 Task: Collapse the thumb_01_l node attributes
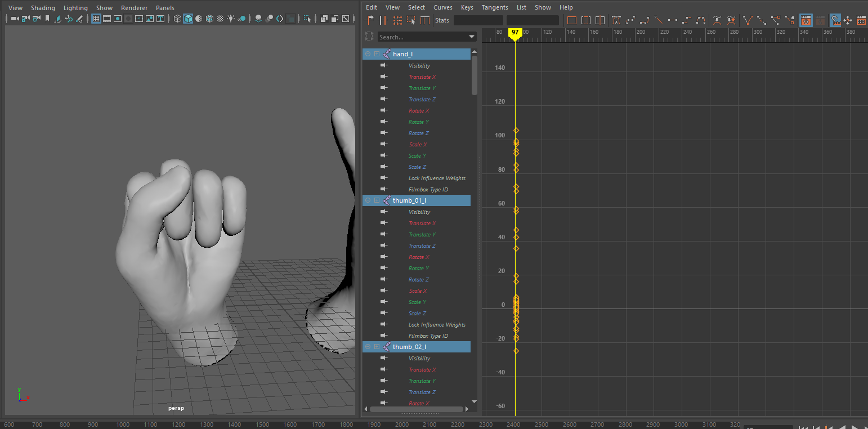[x=368, y=200]
